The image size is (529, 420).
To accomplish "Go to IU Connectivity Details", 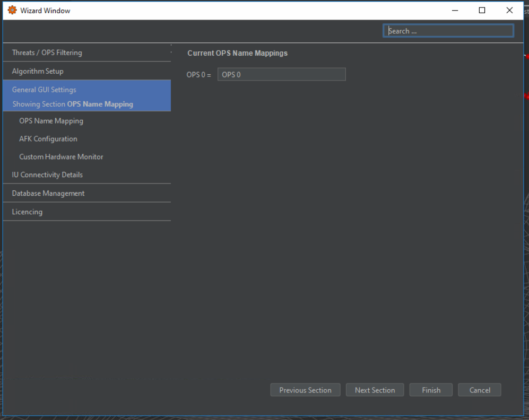I will tap(47, 175).
